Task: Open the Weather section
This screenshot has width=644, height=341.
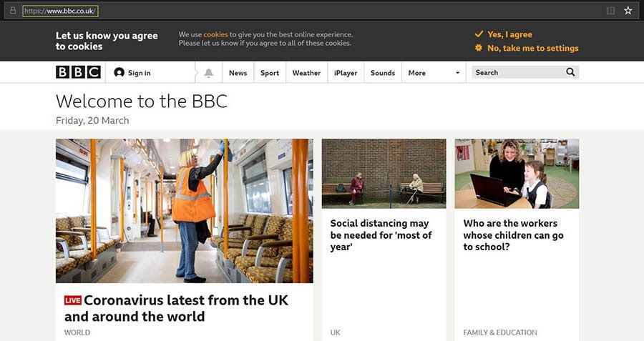Action: (306, 73)
